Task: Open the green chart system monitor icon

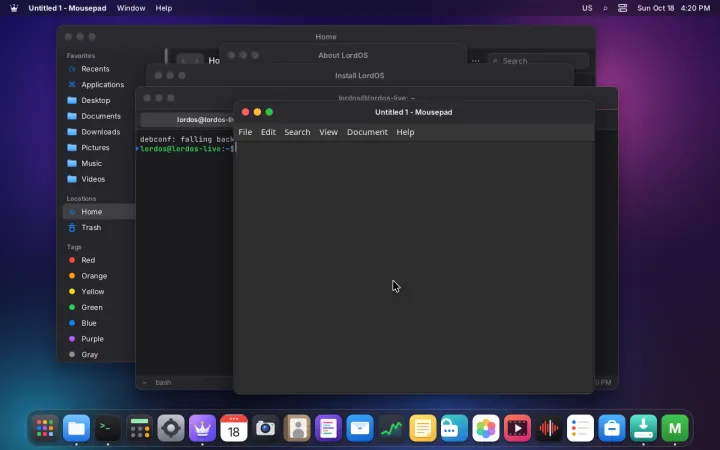Action: pos(391,428)
